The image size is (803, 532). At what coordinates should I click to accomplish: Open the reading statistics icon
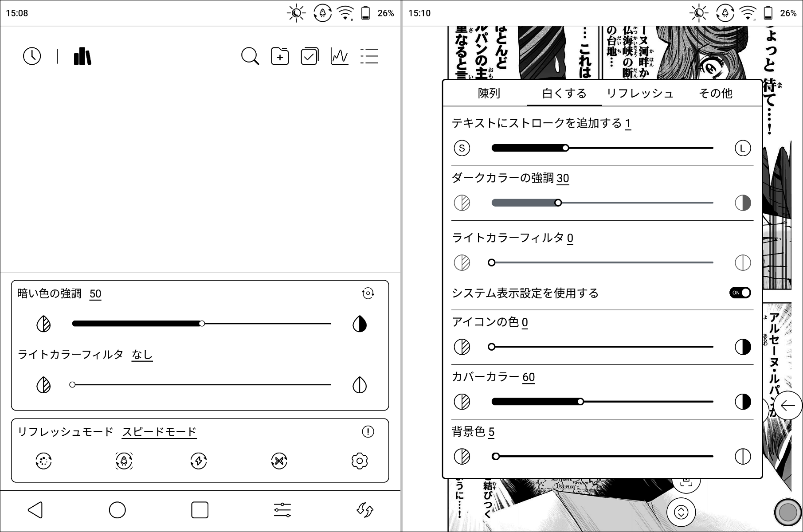click(339, 56)
